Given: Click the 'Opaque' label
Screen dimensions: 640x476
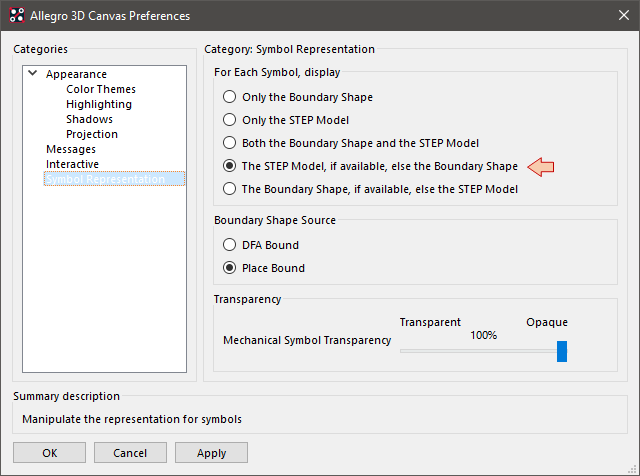Looking at the screenshot, I should coord(547,322).
